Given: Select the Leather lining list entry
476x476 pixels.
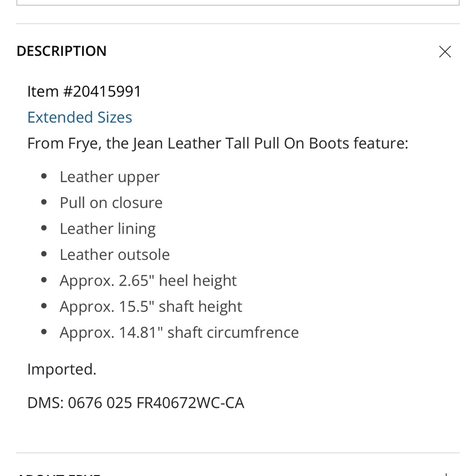Looking at the screenshot, I should click(108, 228).
